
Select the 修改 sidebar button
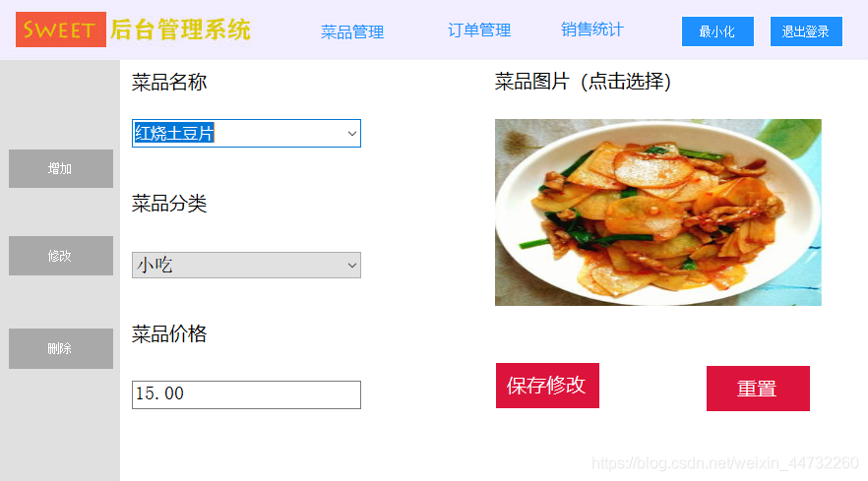[x=61, y=256]
